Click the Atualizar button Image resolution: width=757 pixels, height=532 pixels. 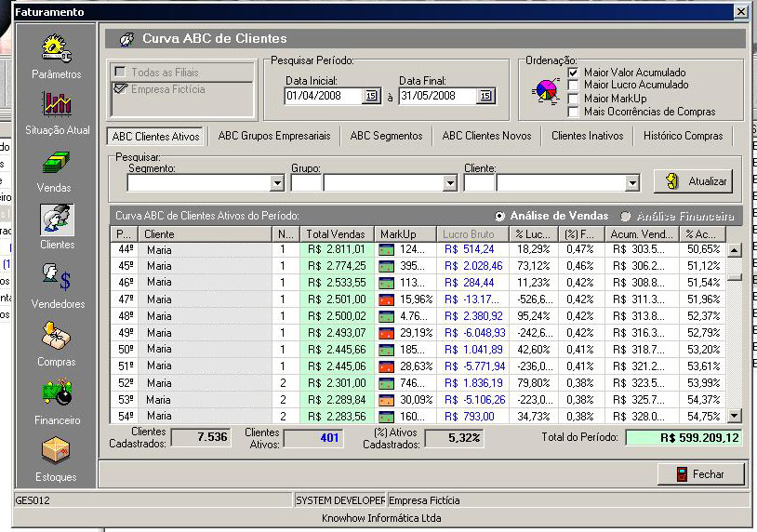point(693,181)
